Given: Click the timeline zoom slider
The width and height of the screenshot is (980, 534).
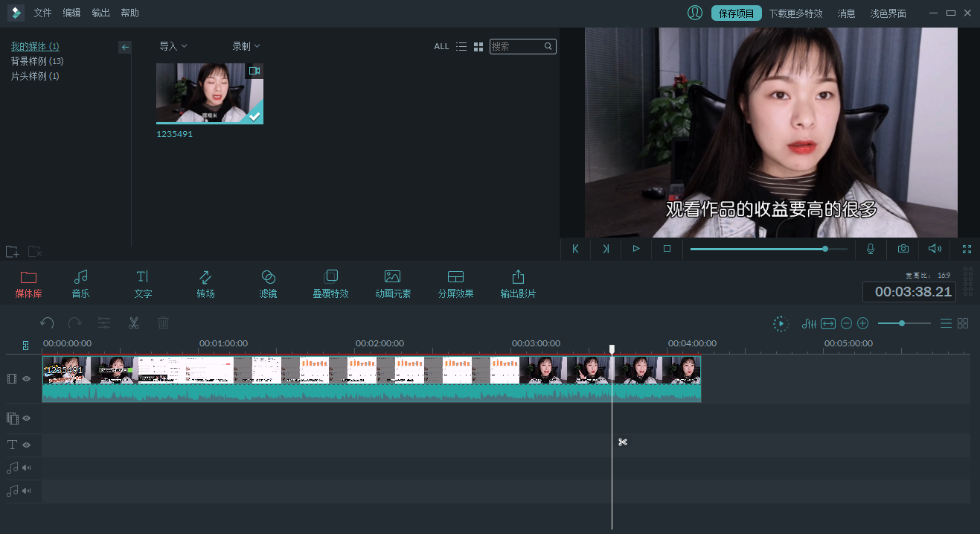Looking at the screenshot, I should point(903,323).
